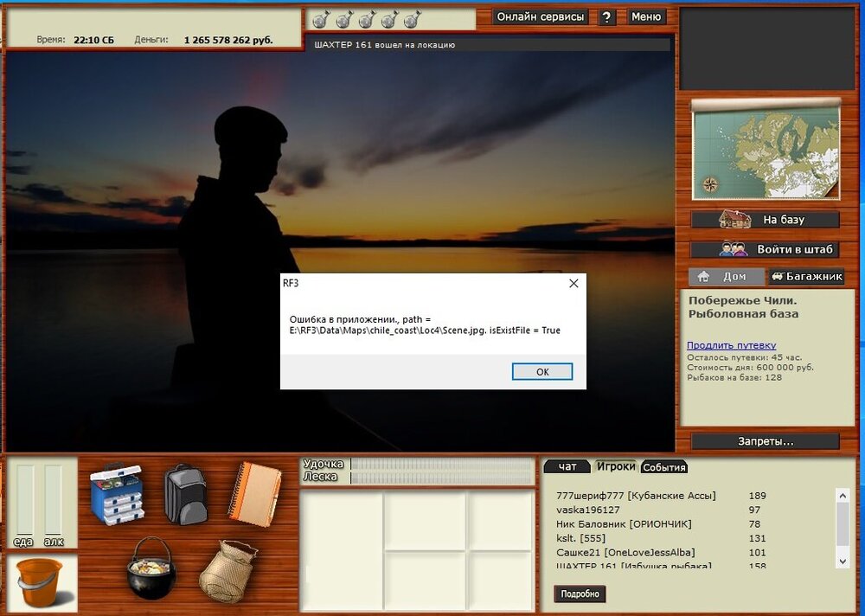This screenshot has height=616, width=865.
Task: Click the 'Продлить путевку' link
Action: [731, 345]
